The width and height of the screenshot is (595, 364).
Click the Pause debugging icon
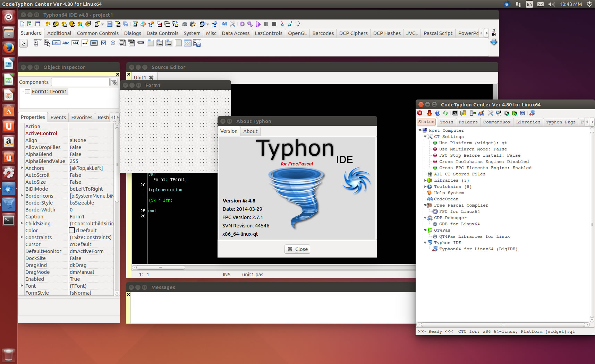[266, 24]
